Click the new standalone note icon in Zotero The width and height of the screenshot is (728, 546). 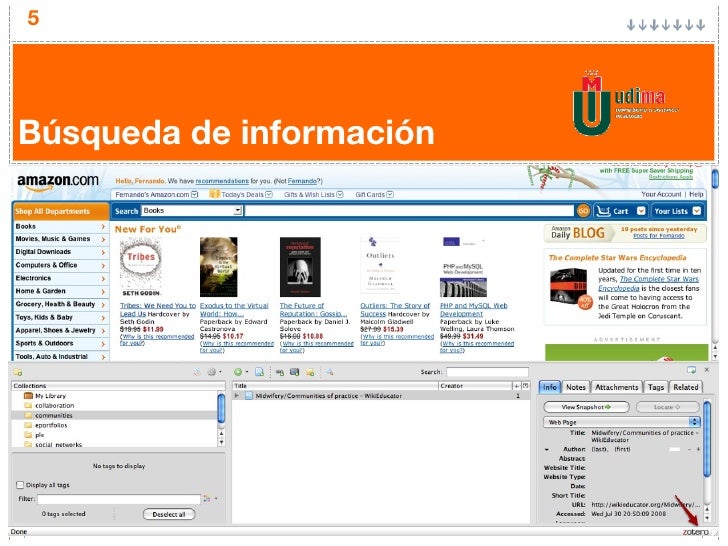310,372
